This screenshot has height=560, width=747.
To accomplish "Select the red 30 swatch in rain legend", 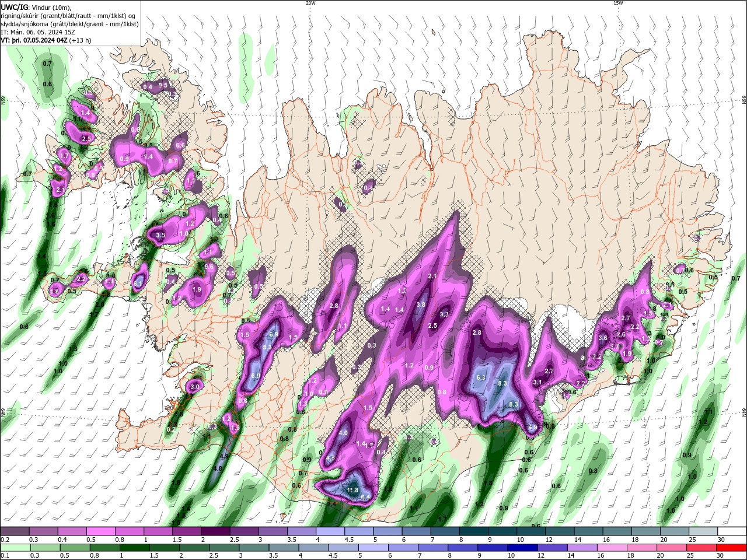I will 732,547.
